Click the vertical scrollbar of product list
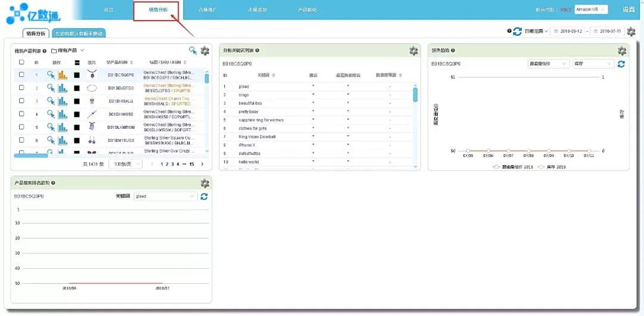 tap(206, 78)
